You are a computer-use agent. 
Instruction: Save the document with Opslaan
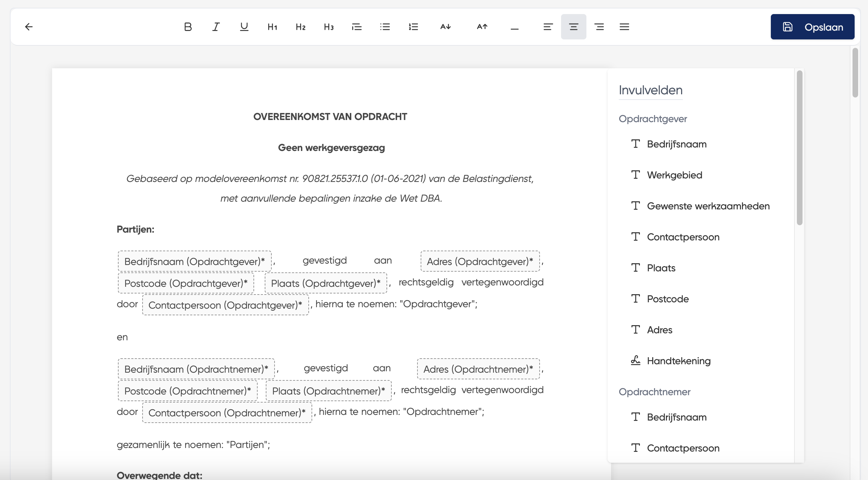812,27
